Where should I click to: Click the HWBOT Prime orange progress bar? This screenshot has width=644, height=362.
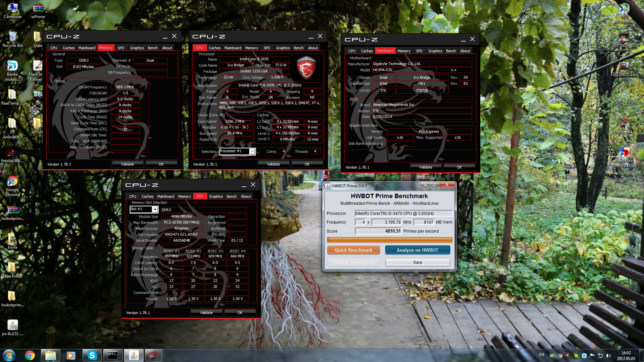tap(389, 240)
